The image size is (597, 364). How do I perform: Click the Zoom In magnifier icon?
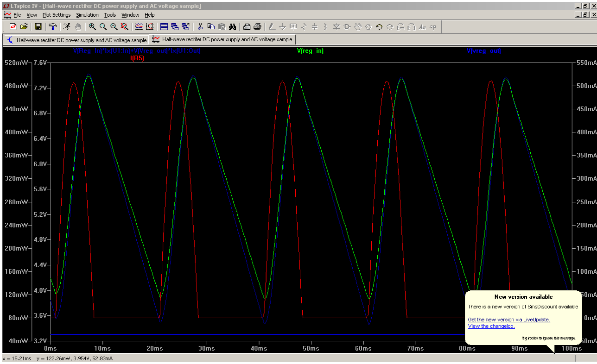[92, 27]
